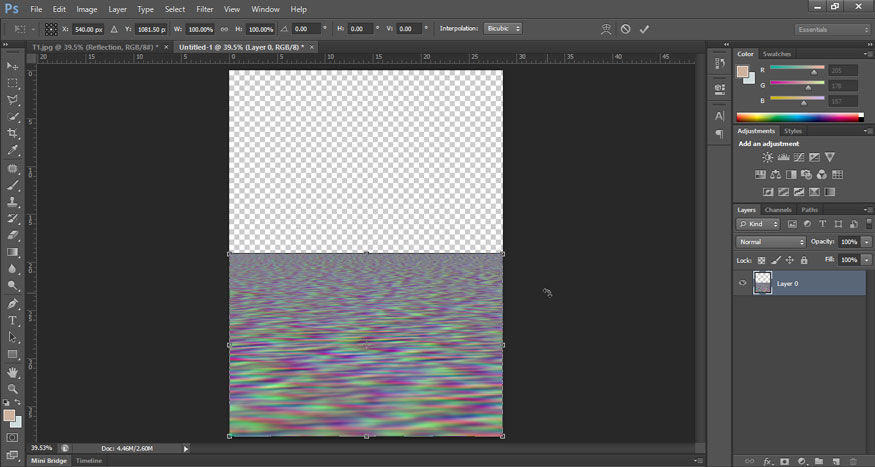Select the Horizontal Type tool
Screen dimensions: 875x467
click(x=13, y=320)
